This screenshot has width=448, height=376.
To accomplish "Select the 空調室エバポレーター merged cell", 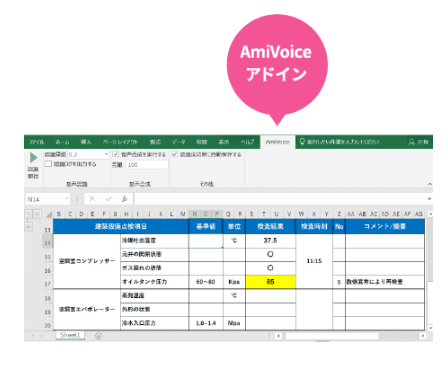I will click(x=87, y=309).
